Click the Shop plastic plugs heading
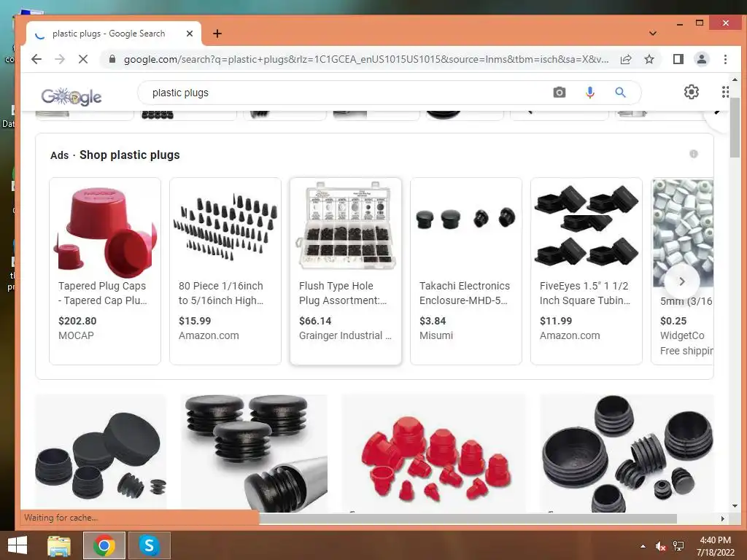 tap(130, 155)
